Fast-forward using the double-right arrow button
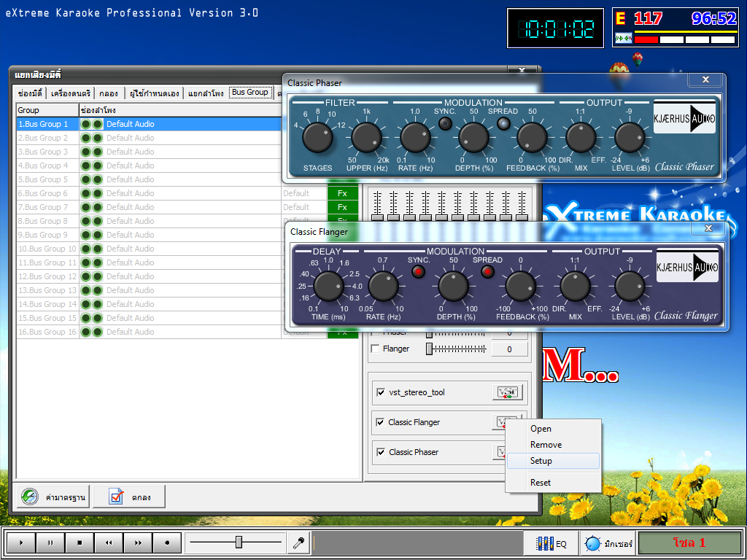The width and height of the screenshot is (747, 560). (138, 542)
